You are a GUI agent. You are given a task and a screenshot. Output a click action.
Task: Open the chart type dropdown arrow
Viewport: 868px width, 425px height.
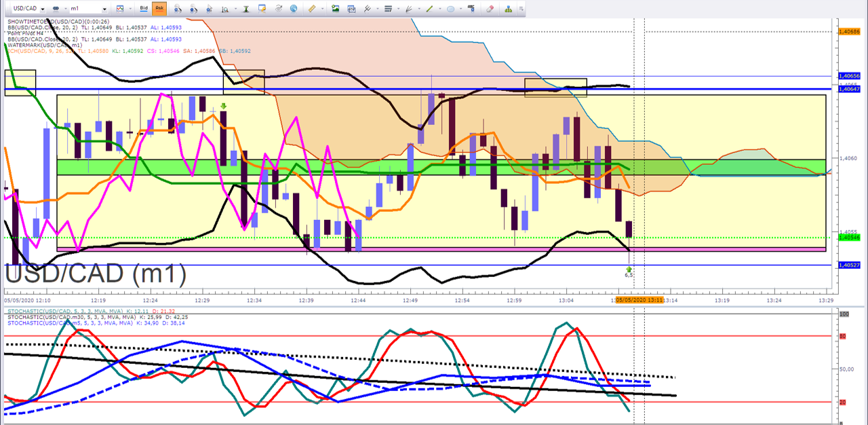click(131, 9)
